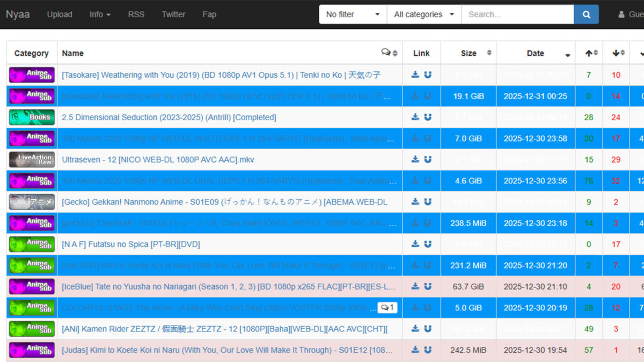Open magnet link for Ultraseven - 12

pyautogui.click(x=428, y=159)
